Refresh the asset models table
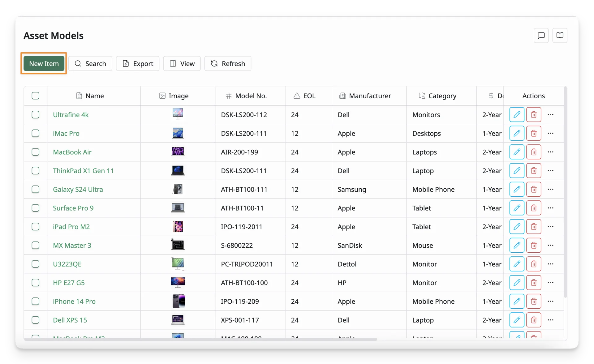594x364 pixels. (228, 63)
